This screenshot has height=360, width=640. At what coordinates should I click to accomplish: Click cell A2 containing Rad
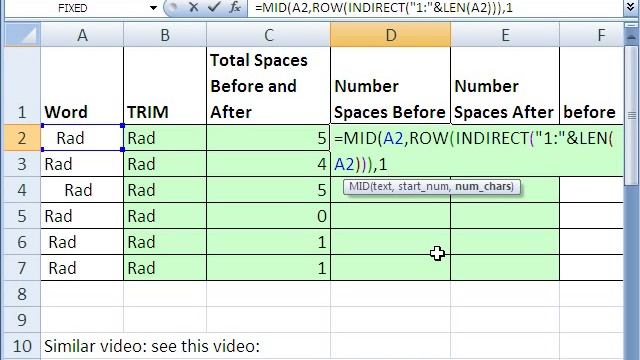point(82,138)
